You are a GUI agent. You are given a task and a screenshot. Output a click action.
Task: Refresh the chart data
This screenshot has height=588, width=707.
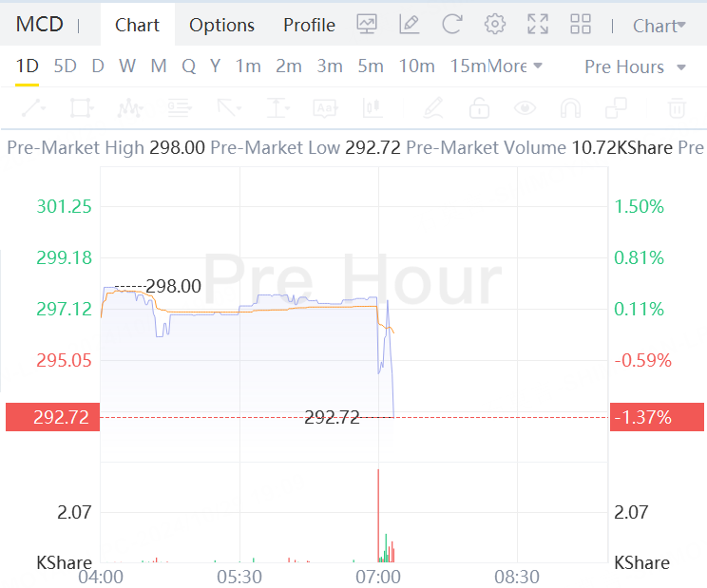452,25
